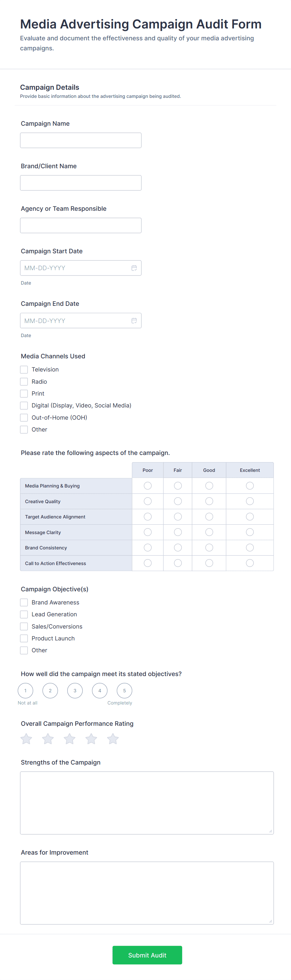The width and height of the screenshot is (291, 980).
Task: Click the Brand/Client Name input
Action: tap(81, 183)
